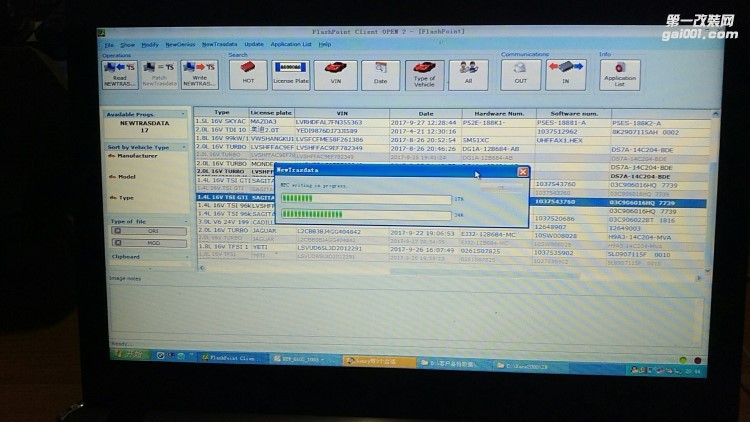750x422 pixels.
Task: Open the Update menu
Action: point(254,45)
